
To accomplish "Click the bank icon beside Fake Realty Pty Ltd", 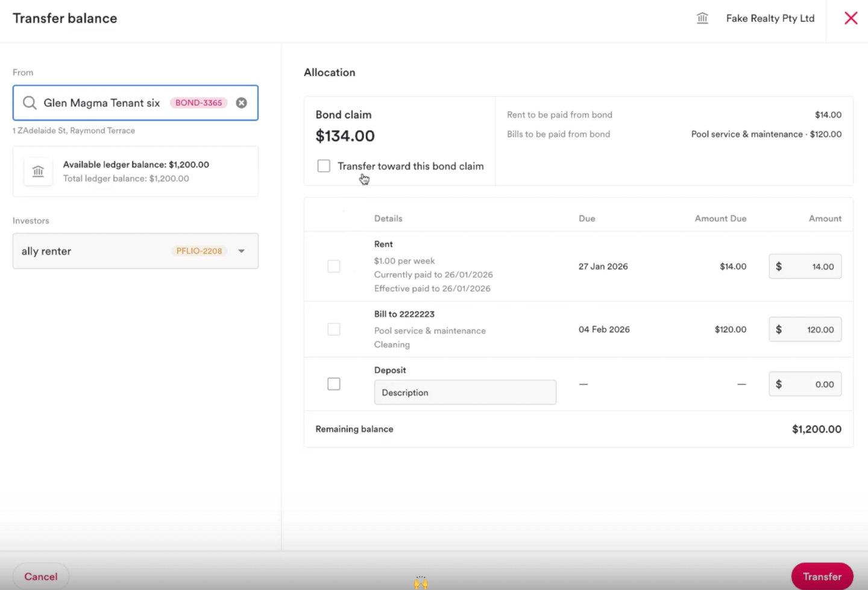I will [702, 18].
